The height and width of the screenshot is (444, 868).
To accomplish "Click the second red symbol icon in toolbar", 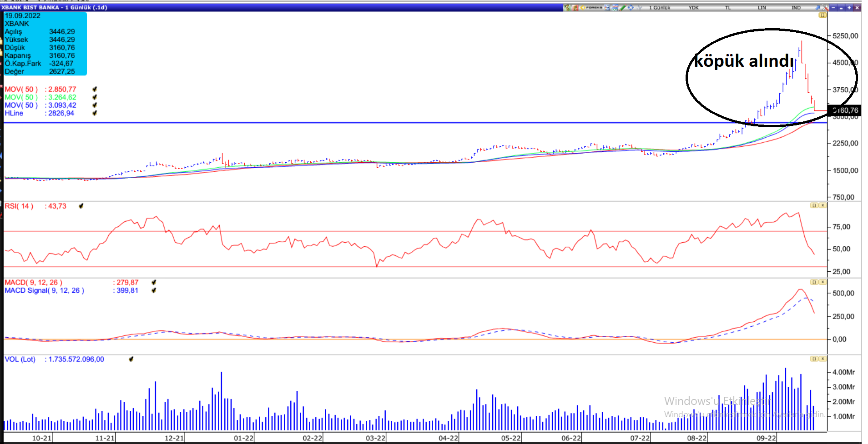I will 575,8.
